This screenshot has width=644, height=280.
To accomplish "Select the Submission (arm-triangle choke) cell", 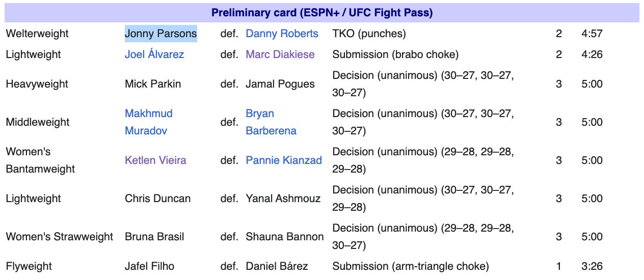I will [410, 266].
